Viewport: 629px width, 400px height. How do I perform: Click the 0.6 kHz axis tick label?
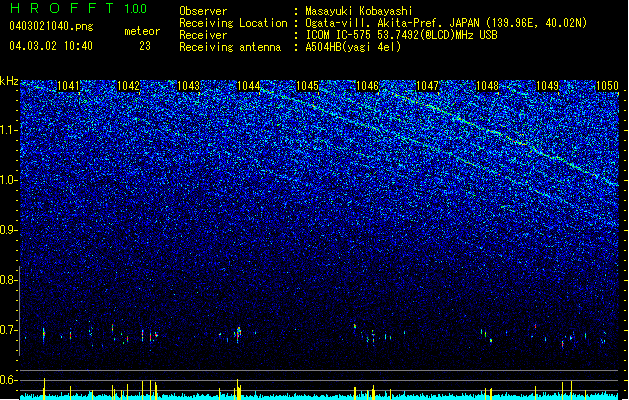tap(8, 380)
